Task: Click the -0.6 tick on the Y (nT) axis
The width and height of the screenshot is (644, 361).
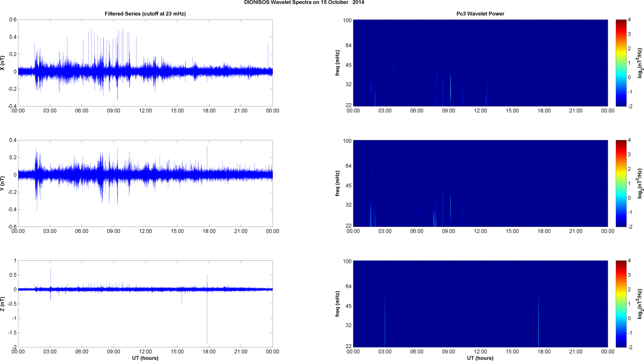Action: [11, 227]
